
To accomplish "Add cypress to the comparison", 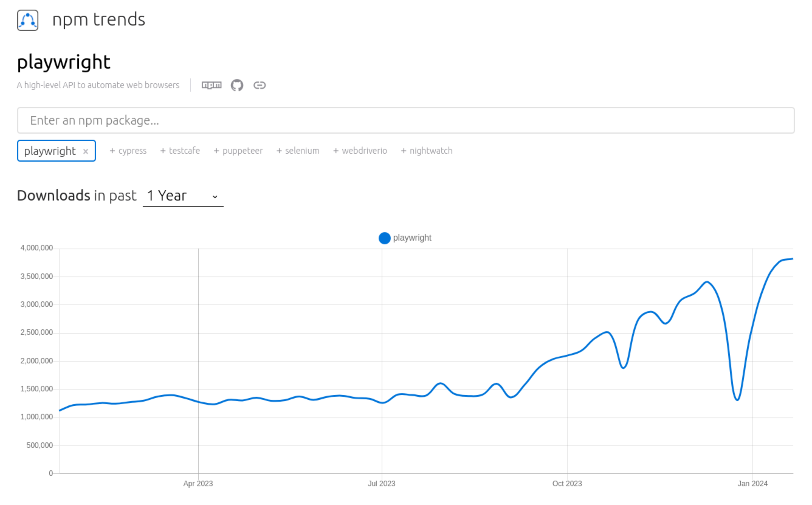I will [x=128, y=151].
